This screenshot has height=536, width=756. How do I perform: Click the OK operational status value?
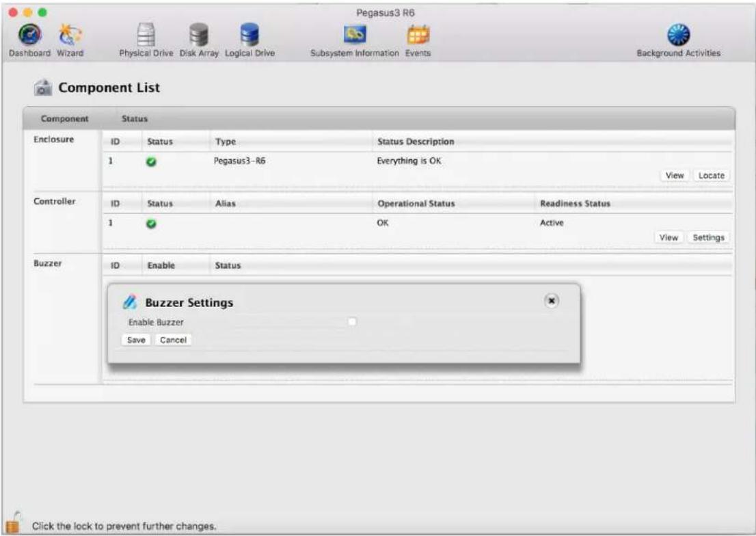point(383,223)
